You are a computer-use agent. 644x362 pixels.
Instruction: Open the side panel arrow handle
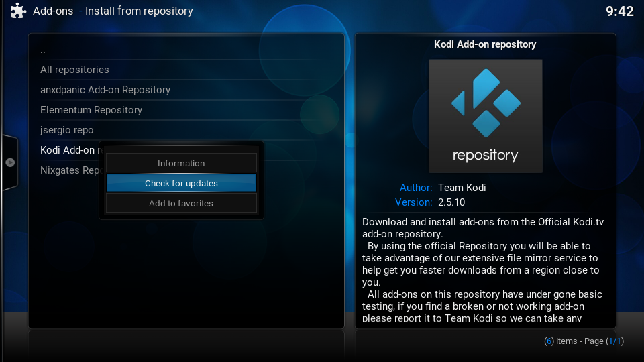coord(10,162)
